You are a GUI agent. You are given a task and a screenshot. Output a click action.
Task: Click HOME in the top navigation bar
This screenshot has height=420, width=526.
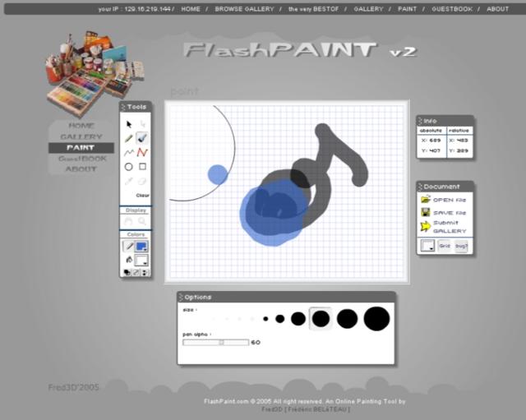pos(191,9)
